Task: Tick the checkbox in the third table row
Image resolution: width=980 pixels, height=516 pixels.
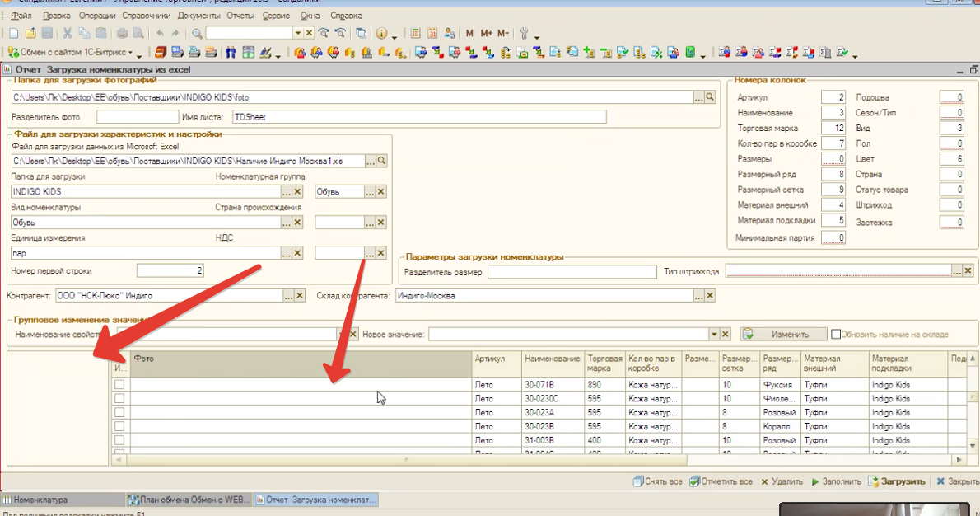Action: pyautogui.click(x=119, y=412)
